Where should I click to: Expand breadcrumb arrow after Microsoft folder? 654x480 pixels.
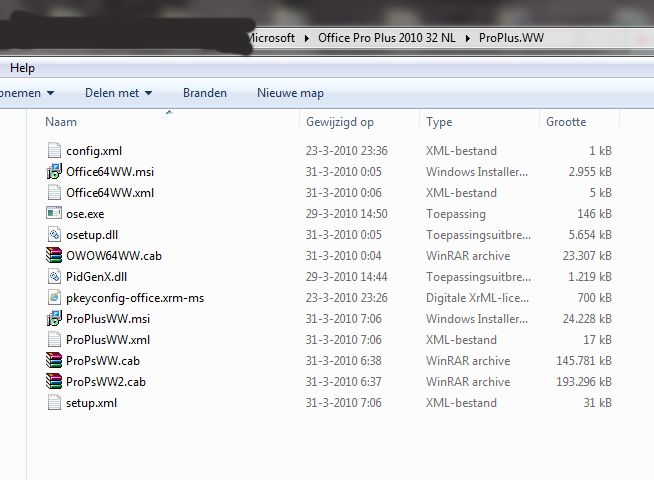[306, 38]
